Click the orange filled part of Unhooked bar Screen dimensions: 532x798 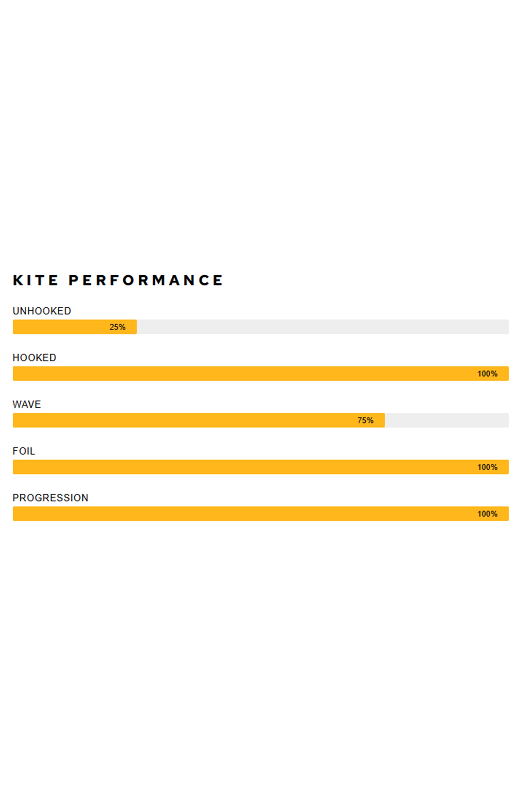coord(61,327)
